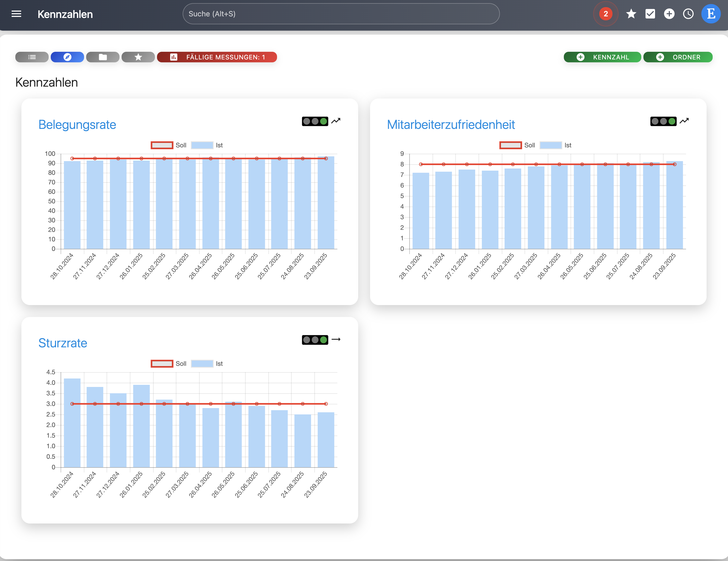Toggle Ist legend in Sturzrate chart
The width and height of the screenshot is (728, 561).
(207, 364)
